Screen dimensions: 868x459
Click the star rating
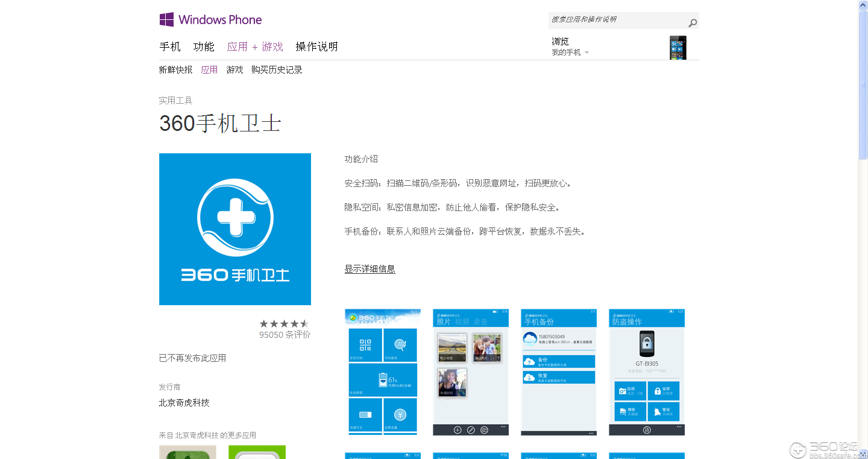click(x=285, y=324)
